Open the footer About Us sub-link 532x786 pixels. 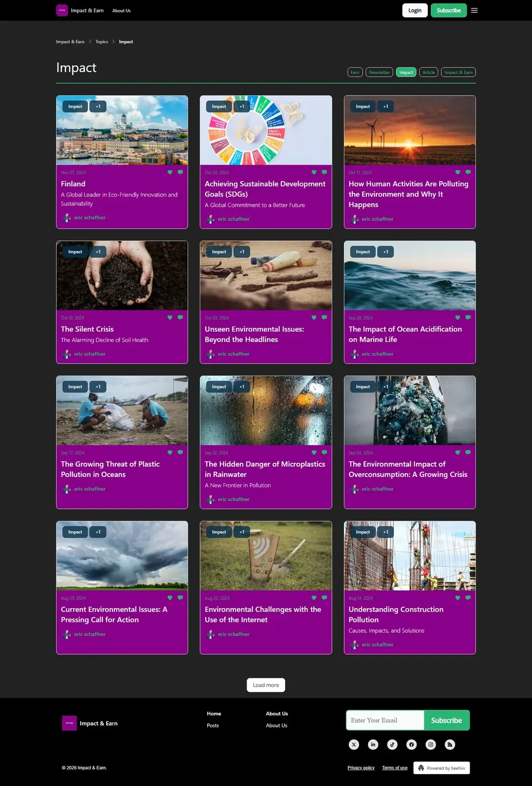(277, 726)
